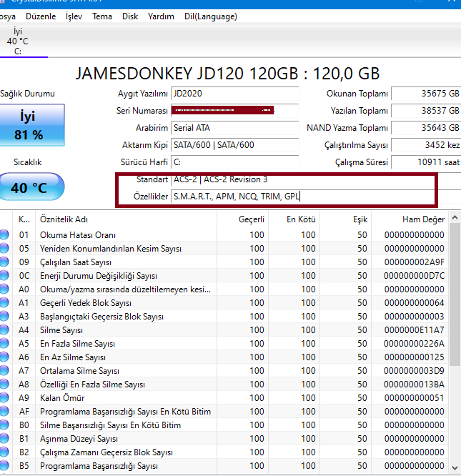Click the Çalışma Süresi 10911 saat field

(426, 162)
